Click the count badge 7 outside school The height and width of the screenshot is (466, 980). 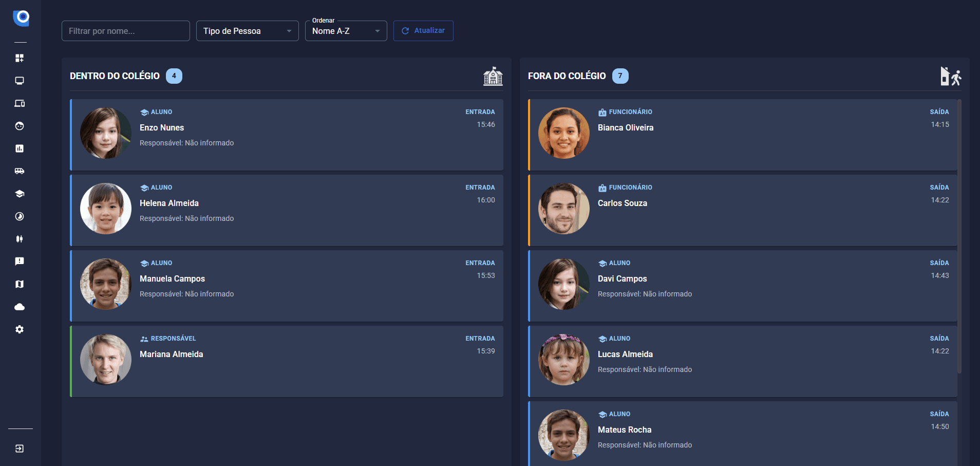[x=620, y=76]
